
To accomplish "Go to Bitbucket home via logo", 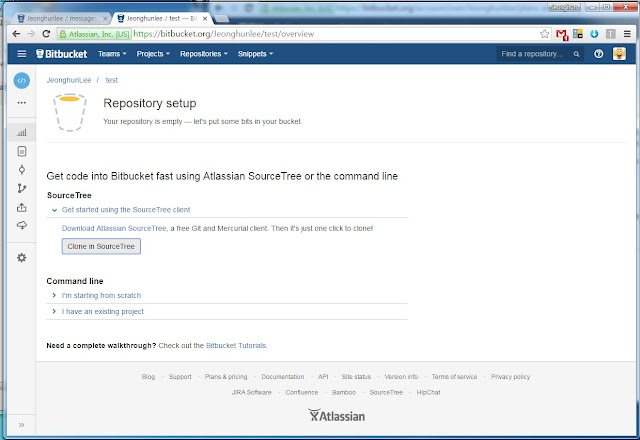I will (62, 54).
